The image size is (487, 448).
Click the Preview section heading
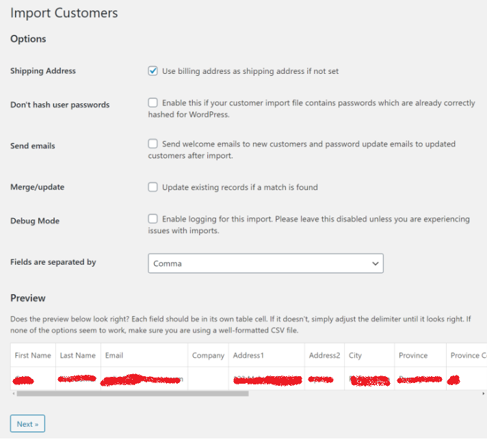click(28, 298)
